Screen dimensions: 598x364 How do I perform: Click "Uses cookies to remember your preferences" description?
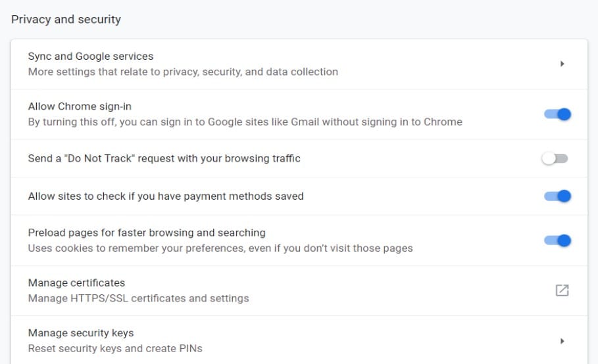click(x=220, y=248)
